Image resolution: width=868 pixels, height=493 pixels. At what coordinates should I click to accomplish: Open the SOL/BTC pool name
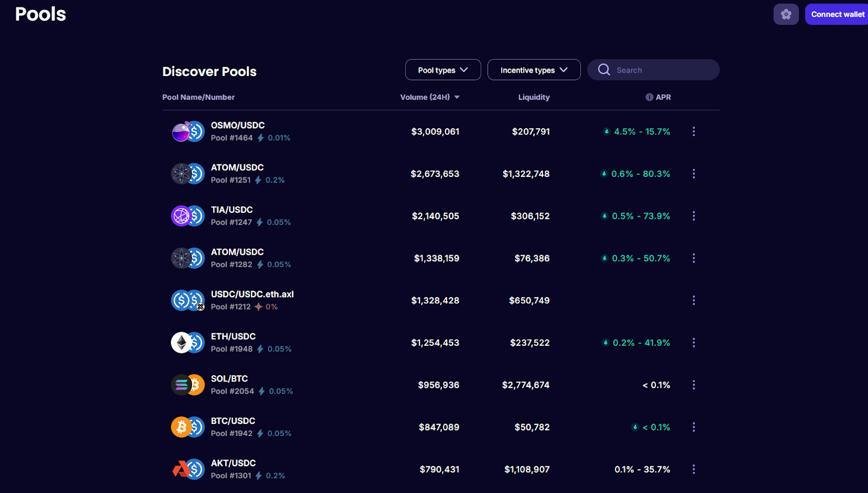coord(229,378)
